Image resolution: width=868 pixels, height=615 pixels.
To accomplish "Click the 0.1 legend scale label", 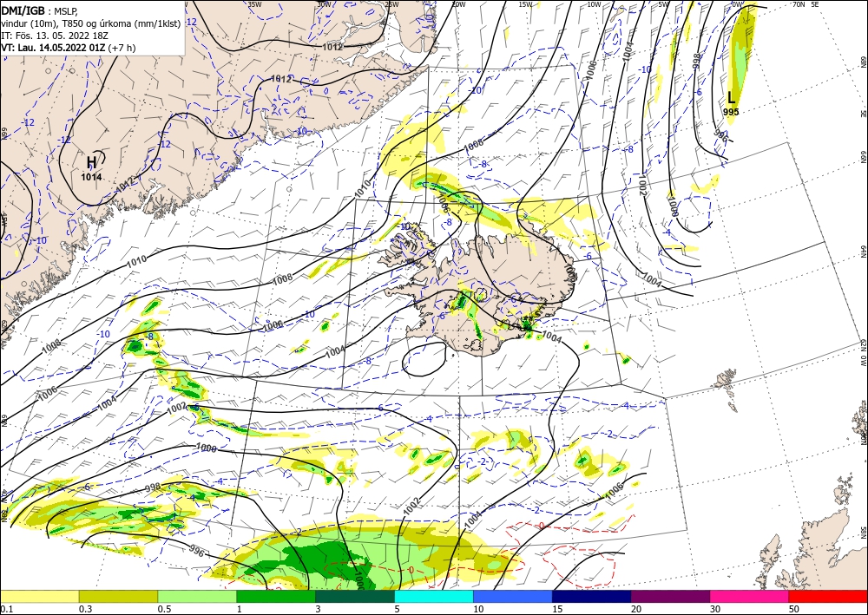I will 5,609.
